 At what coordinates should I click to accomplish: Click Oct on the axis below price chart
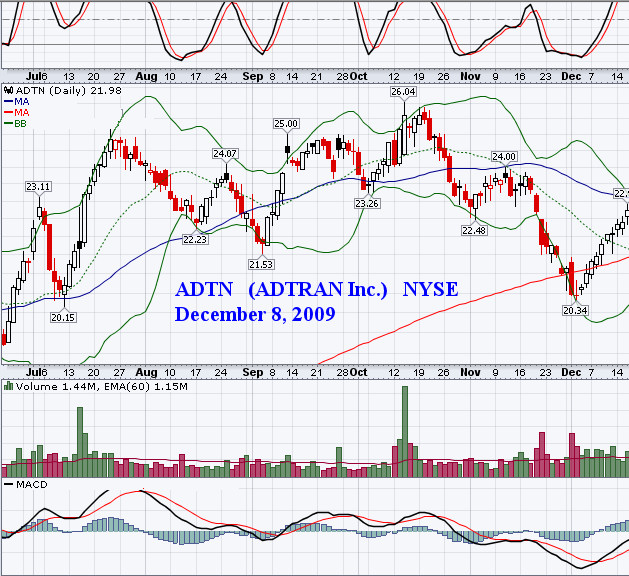pyautogui.click(x=358, y=372)
